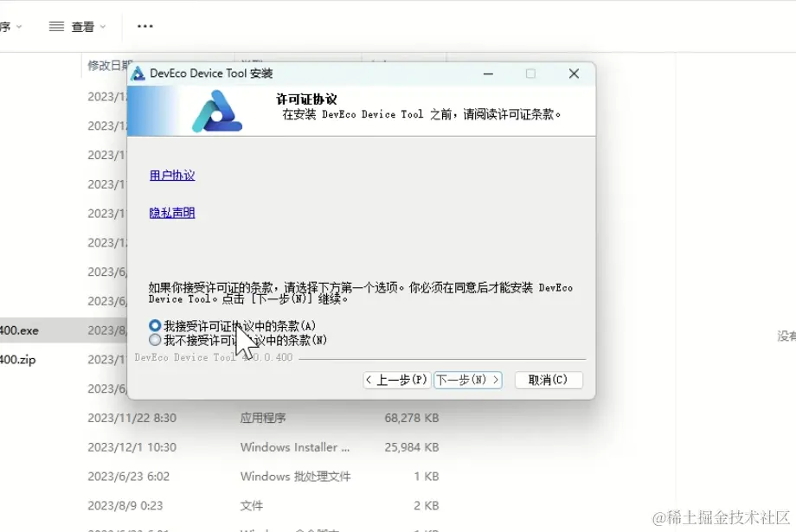Viewport: 796px width, 532px height.
Task: Open the 查看 view dropdown in Explorer
Action: (88, 27)
